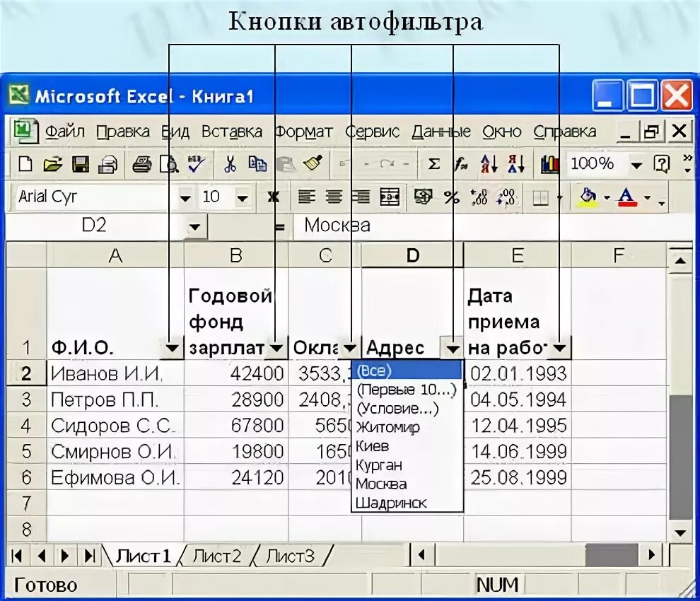The width and height of the screenshot is (700, 601).
Task: Switch to the Лист2 sheet tab
Action: pyautogui.click(x=217, y=556)
